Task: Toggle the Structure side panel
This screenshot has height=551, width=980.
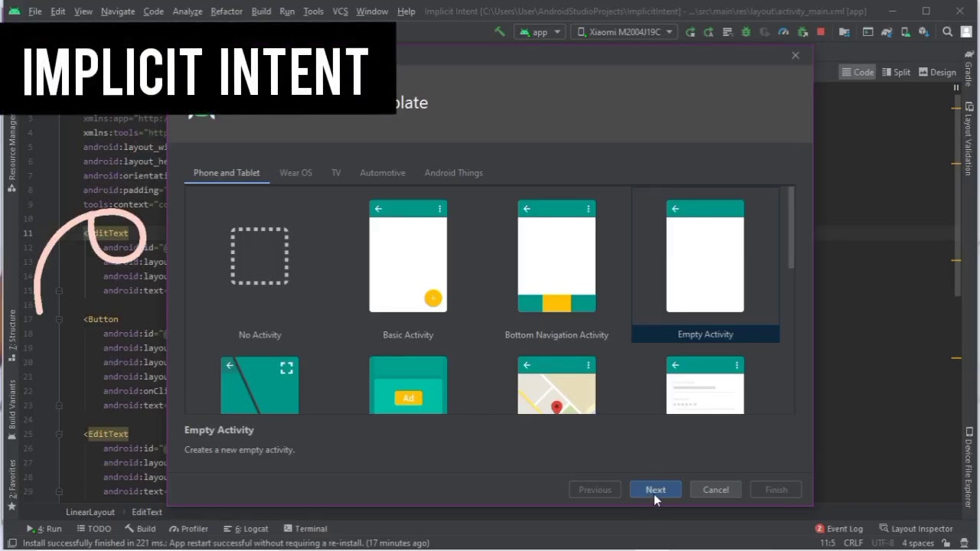Action: 11,335
